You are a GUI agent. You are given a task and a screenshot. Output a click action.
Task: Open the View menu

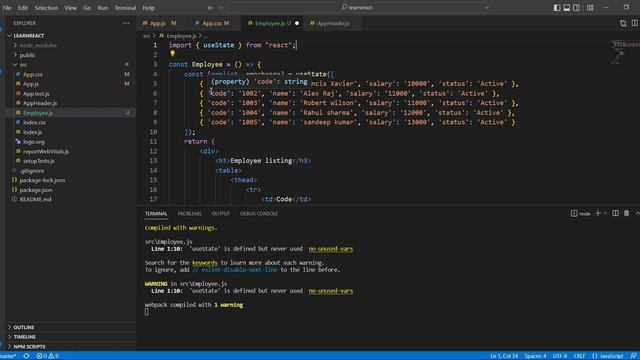pos(70,8)
